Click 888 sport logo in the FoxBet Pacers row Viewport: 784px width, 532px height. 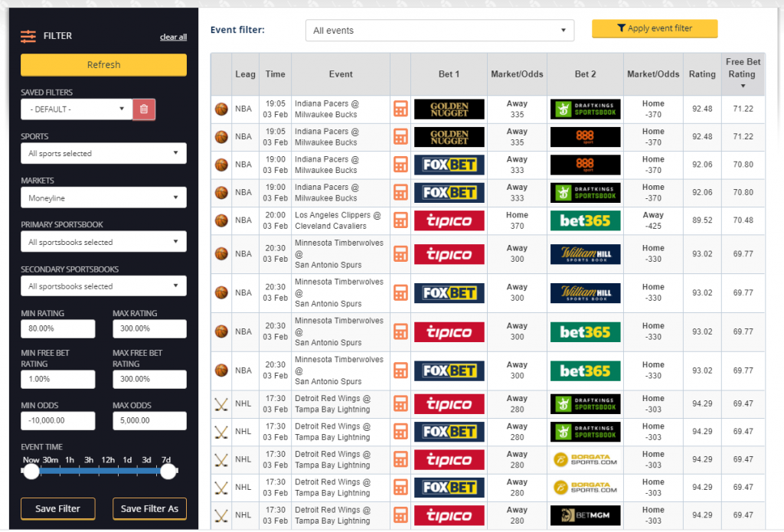(585, 165)
